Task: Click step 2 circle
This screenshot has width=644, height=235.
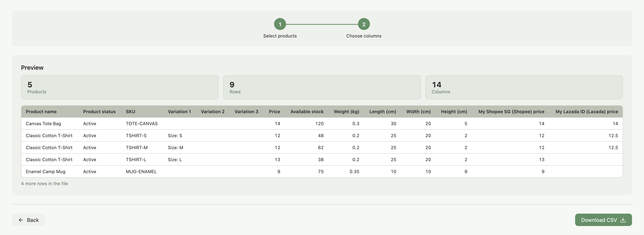Action: (364, 24)
